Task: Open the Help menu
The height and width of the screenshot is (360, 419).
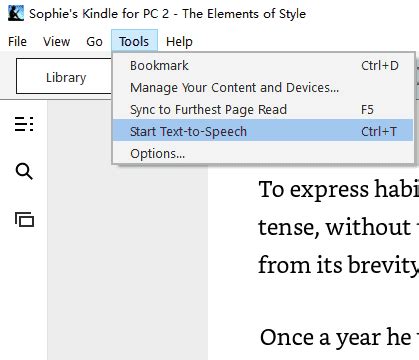Action: tap(179, 42)
